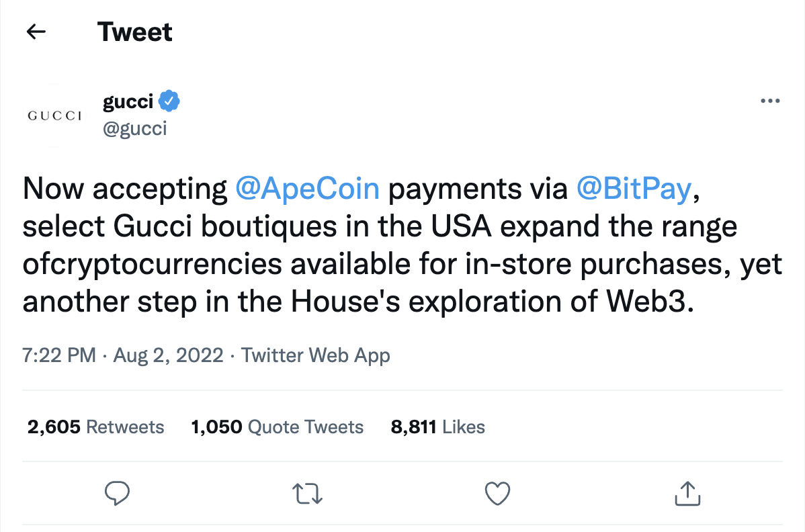805x532 pixels.
Task: Visit the @gucci handle profile
Action: pos(134,128)
